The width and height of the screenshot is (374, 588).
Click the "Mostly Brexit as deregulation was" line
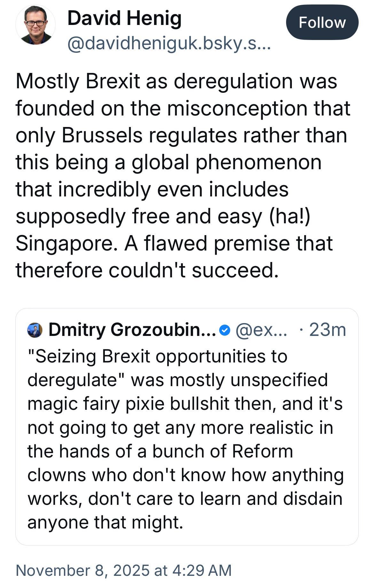pos(176,81)
